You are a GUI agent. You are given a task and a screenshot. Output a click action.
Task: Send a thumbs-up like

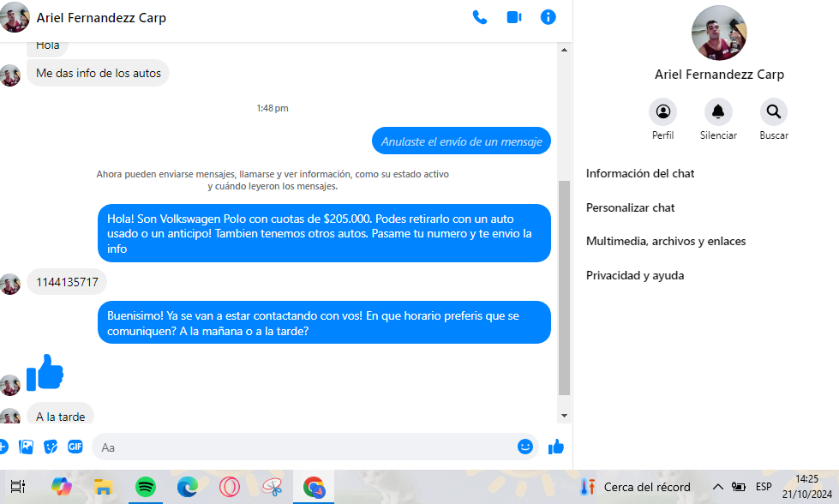coord(556,447)
